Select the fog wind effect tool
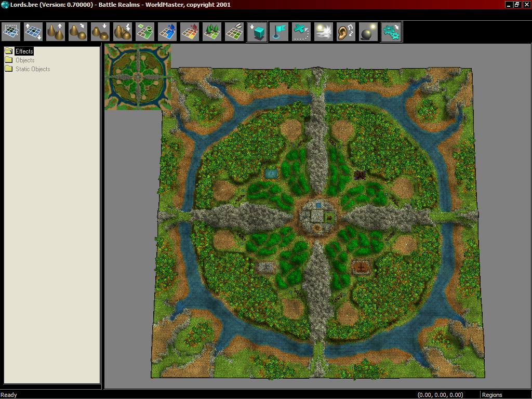Viewport: 532px width, 399px height. click(x=324, y=32)
